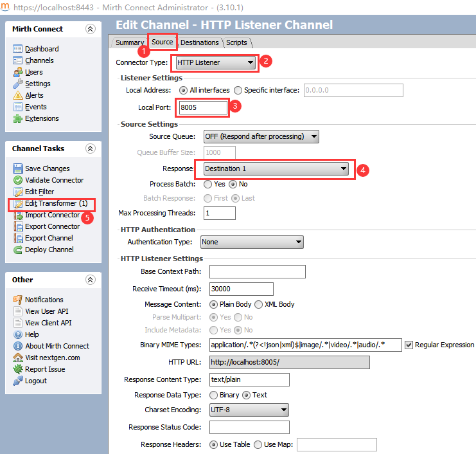Open the Source Queue dropdown
The height and width of the screenshot is (454, 476).
(x=261, y=136)
